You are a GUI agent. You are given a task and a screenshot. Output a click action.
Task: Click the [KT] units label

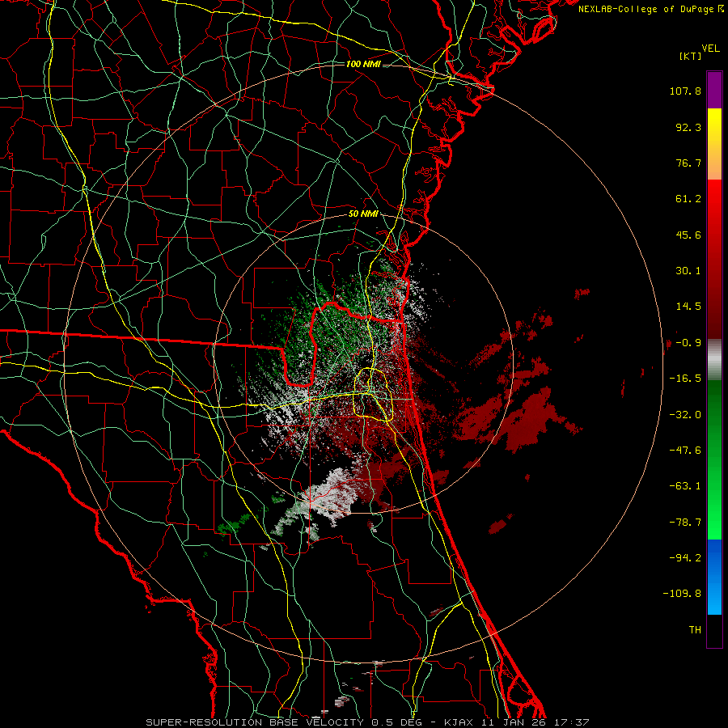[691, 56]
